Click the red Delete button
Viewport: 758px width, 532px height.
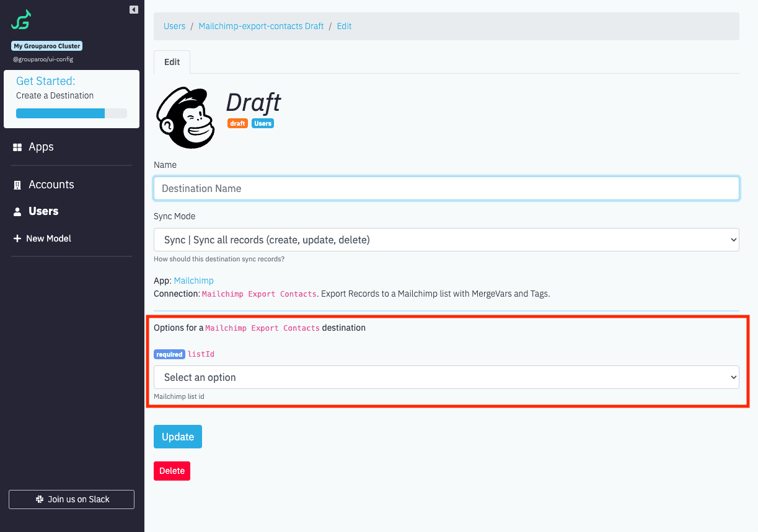pos(172,471)
